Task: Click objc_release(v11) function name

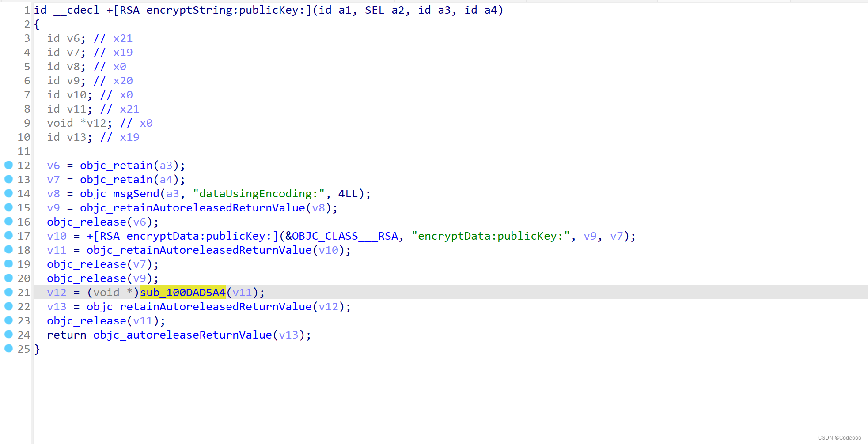Action: click(x=87, y=321)
